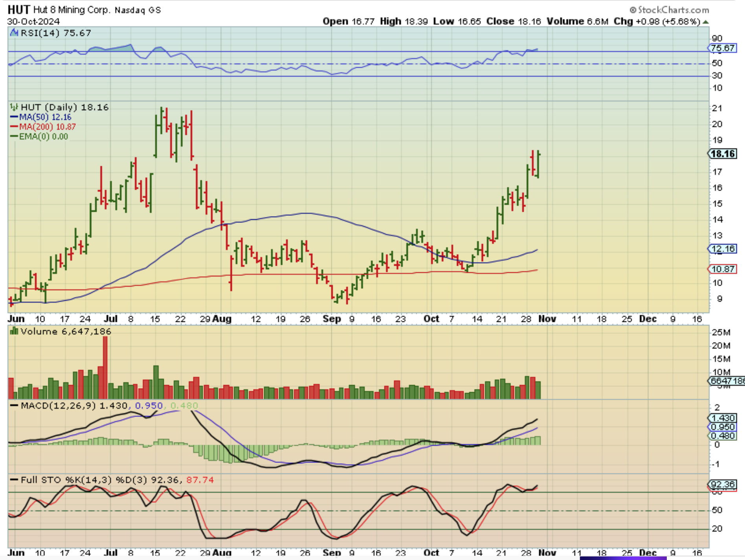Viewport: 745px width, 560px height.
Task: Click the MA(200) 10.87 legend text
Action: pos(48,127)
